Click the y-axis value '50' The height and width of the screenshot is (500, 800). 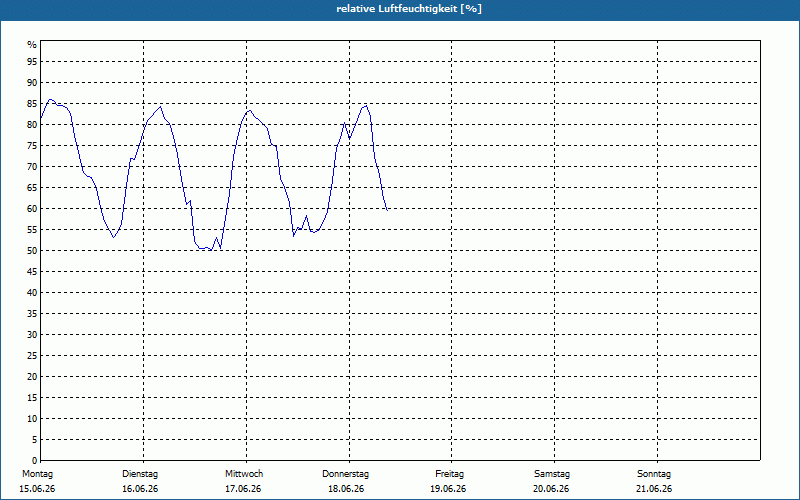click(32, 251)
